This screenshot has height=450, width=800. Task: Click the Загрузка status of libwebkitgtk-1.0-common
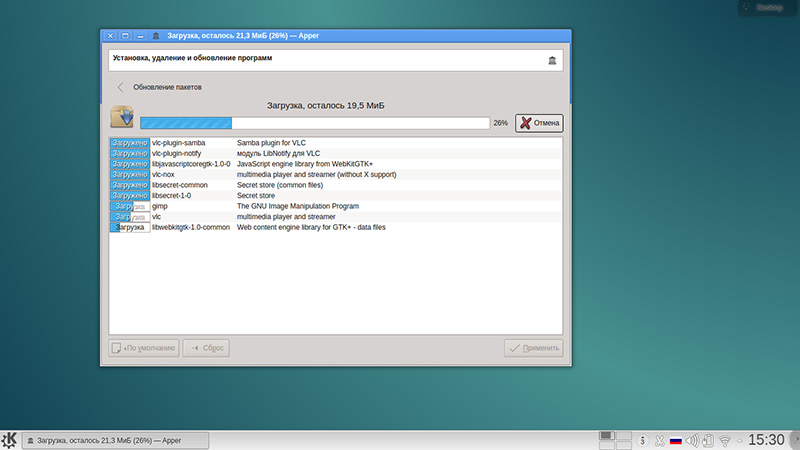pyautogui.click(x=130, y=228)
